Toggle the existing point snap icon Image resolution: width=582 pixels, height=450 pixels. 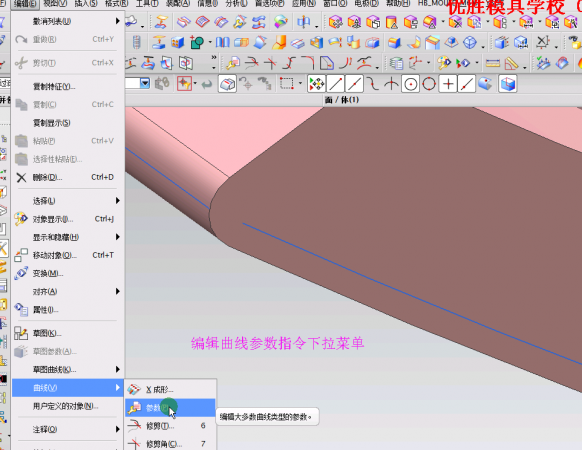448,84
